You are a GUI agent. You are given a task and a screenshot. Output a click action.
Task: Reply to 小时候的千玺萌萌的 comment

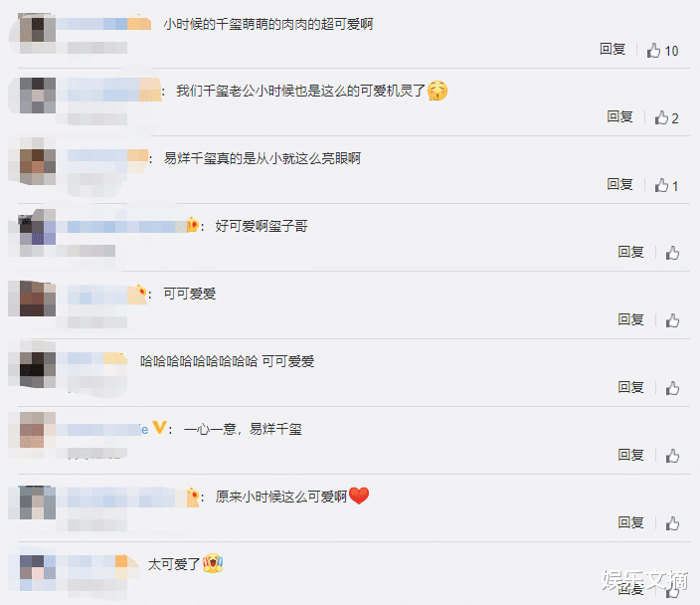tap(612, 49)
